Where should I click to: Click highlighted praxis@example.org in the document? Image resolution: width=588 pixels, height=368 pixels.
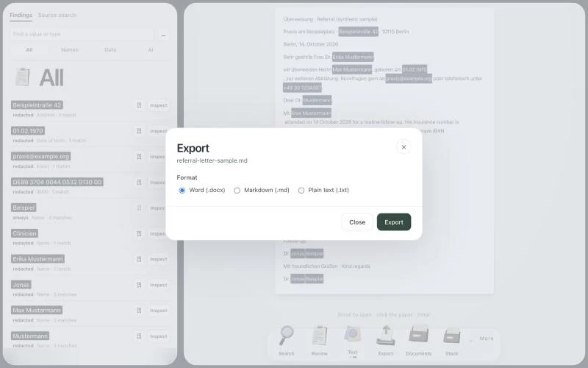[x=409, y=79]
